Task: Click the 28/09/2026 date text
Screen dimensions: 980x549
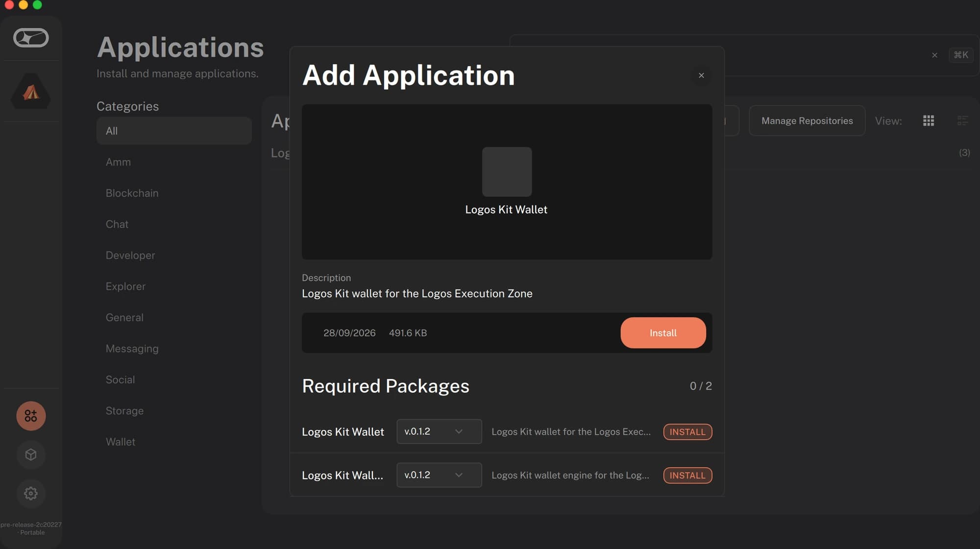Action: pos(349,333)
